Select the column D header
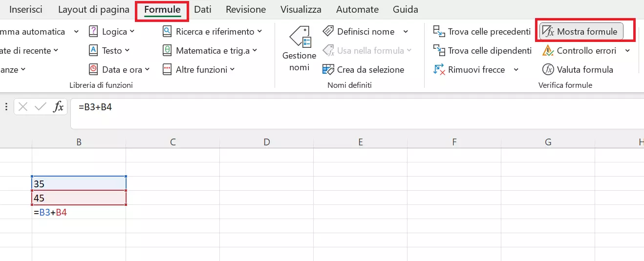 266,142
